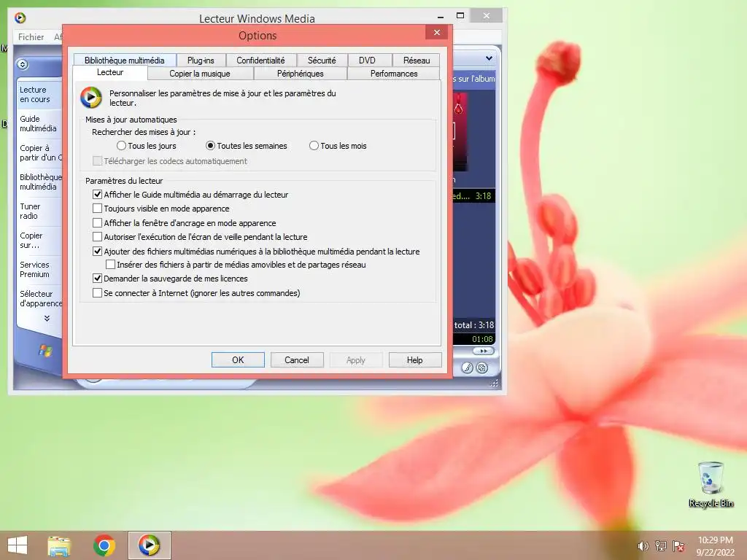747x560 pixels.
Task: Click the network tray icon
Action: (661, 546)
